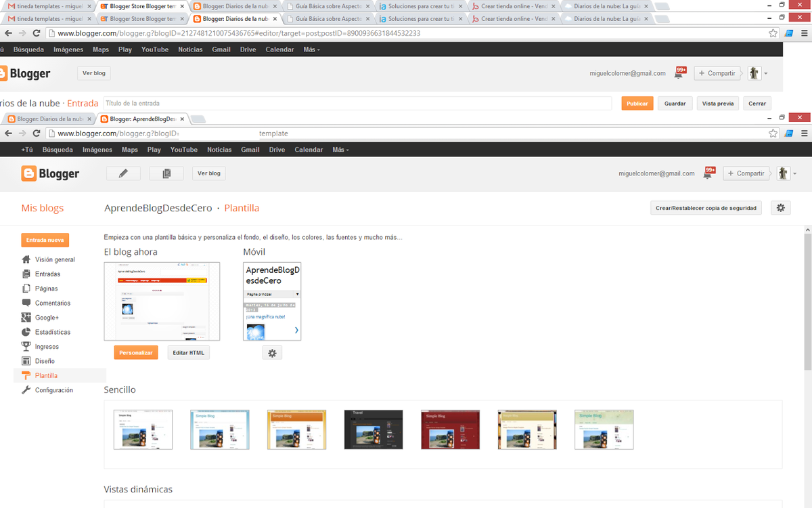Expand the Más dropdown in Google bar

coord(340,150)
